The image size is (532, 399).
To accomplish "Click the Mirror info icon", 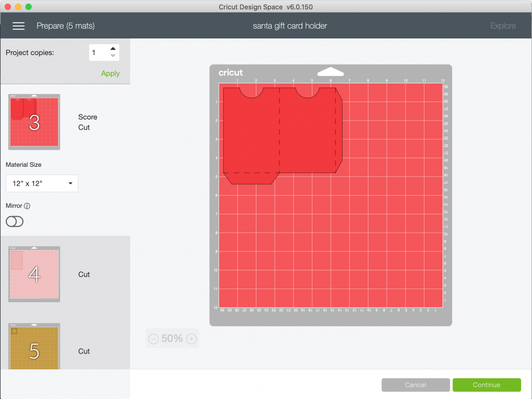I will coord(27,206).
